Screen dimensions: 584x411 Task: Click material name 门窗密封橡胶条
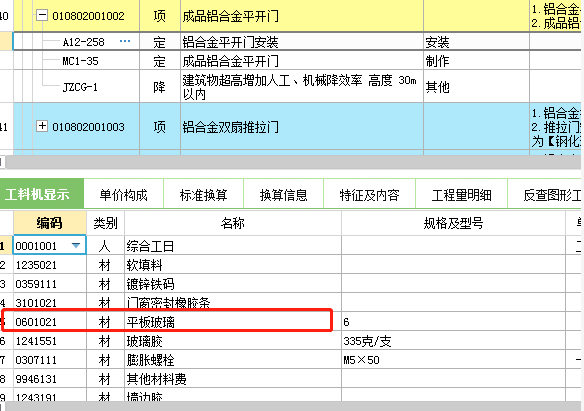coord(233,303)
